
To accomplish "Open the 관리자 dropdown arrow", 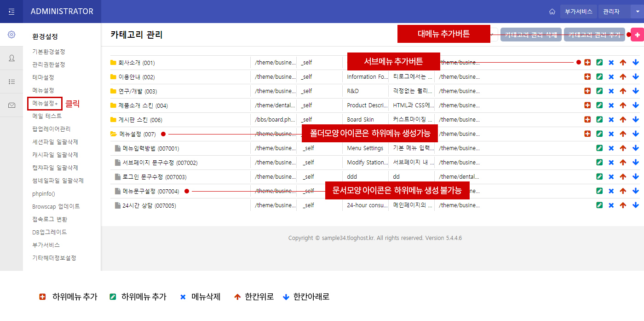I will pyautogui.click(x=638, y=12).
